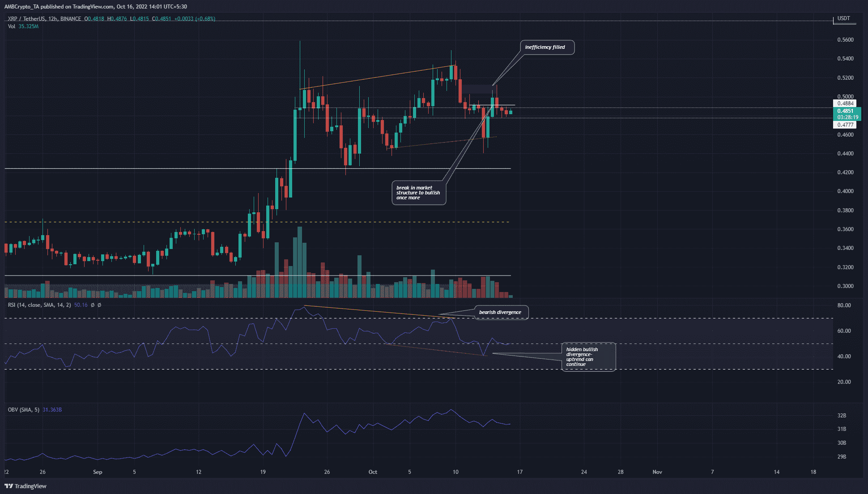Click the OBV value 31.363B
The image size is (868, 494).
[52, 410]
